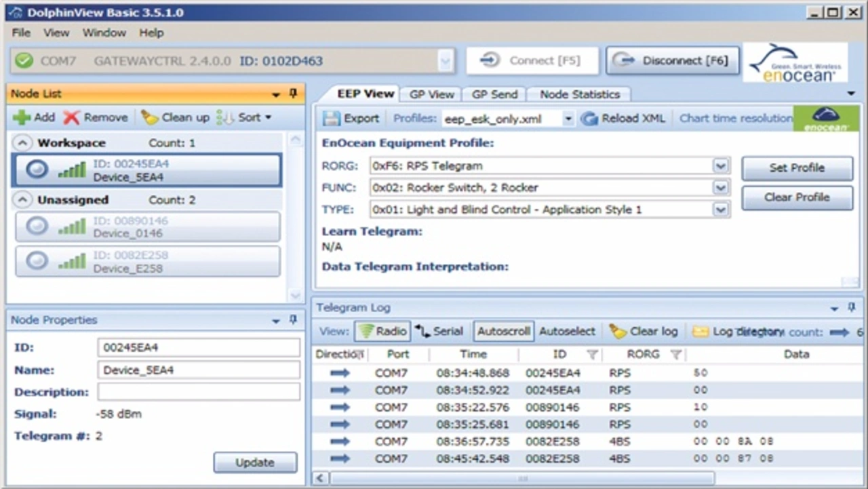Click the green COM7 connection status icon
Viewport: 868px width, 489px height.
click(24, 60)
